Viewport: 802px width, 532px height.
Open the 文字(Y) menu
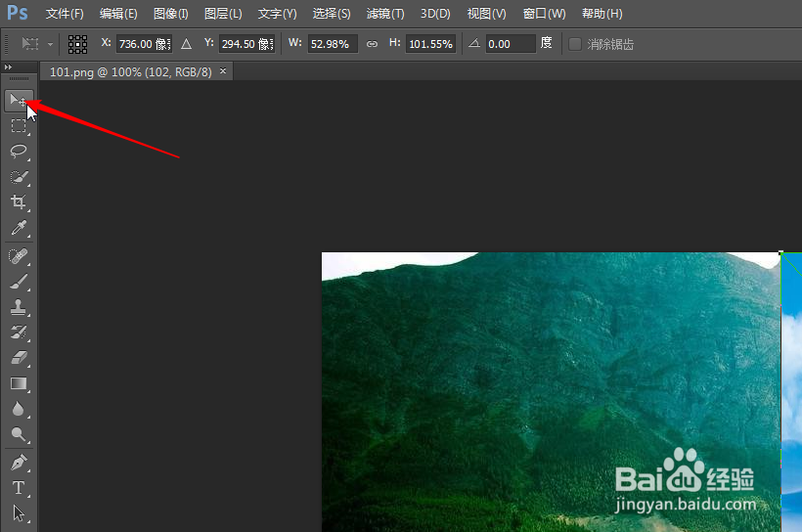277,14
